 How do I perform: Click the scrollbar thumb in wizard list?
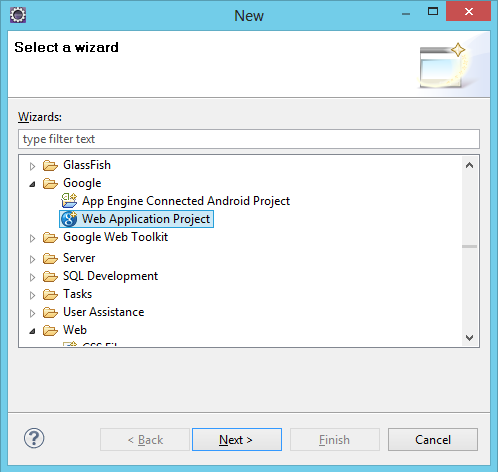(469, 247)
